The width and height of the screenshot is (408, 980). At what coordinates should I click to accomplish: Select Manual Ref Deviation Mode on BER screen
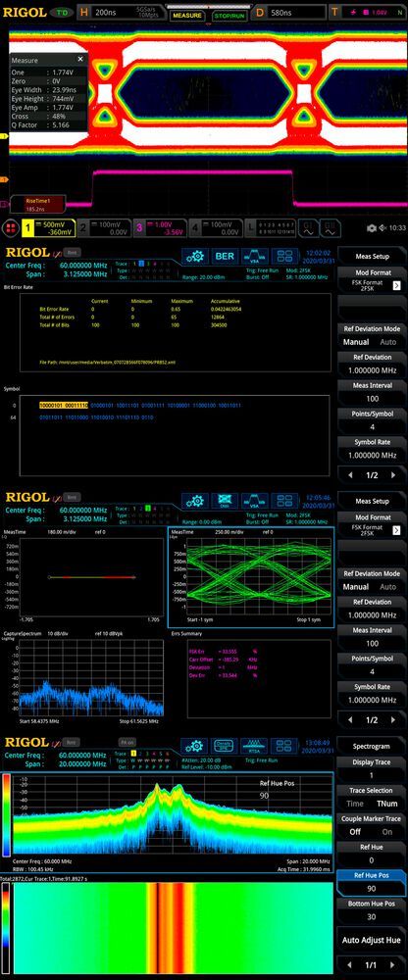click(355, 342)
